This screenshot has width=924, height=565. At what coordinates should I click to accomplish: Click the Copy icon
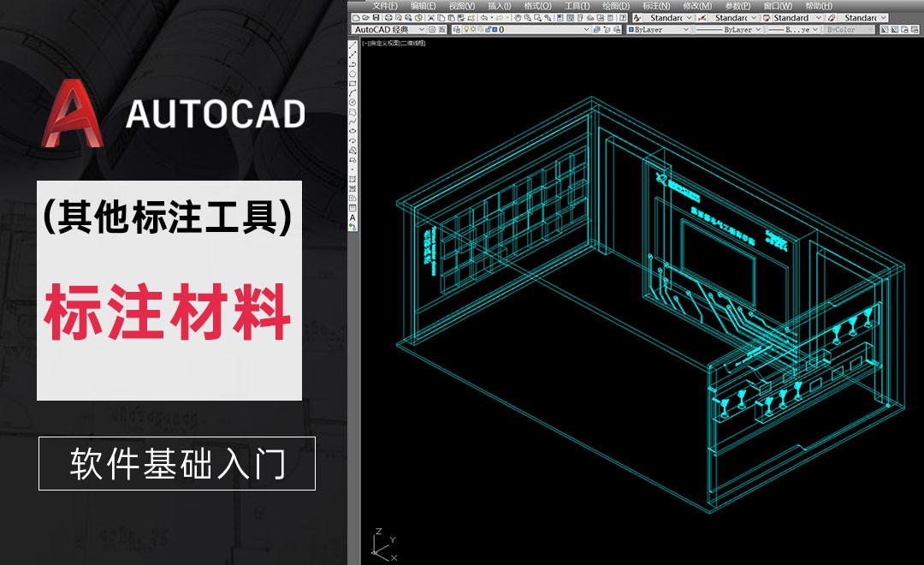tap(441, 18)
